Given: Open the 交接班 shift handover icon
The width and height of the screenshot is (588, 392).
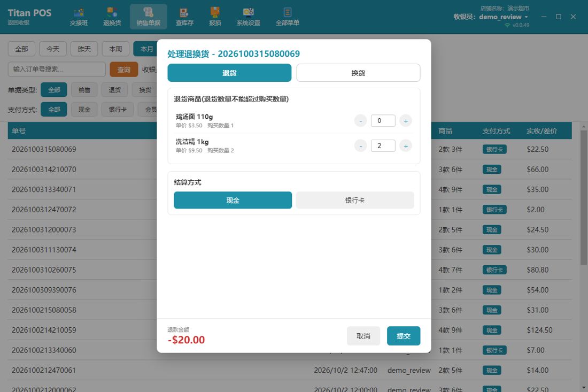Looking at the screenshot, I should tap(79, 17).
